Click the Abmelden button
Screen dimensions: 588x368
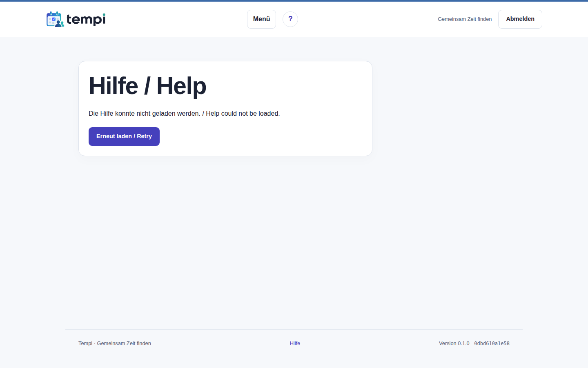coord(520,19)
